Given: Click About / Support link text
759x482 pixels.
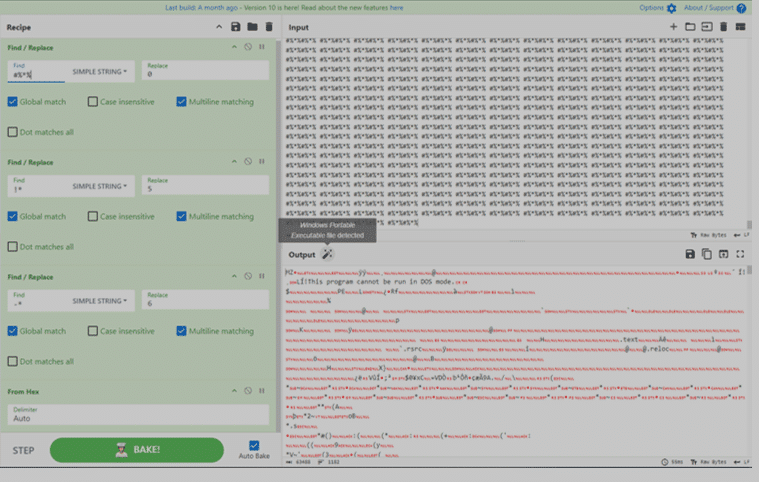Looking at the screenshot, I should tap(708, 8).
